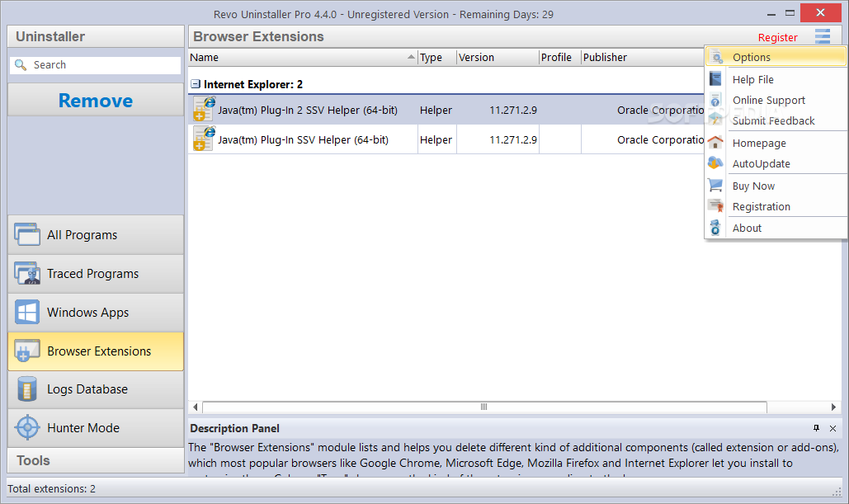This screenshot has height=504, width=849.
Task: Click icon of Java Plug-In 2 SSV Helper
Action: tap(204, 110)
